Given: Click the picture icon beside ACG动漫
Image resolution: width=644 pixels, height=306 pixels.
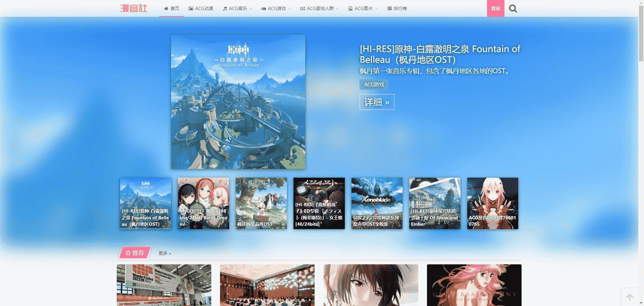Looking at the screenshot, I should [x=191, y=8].
